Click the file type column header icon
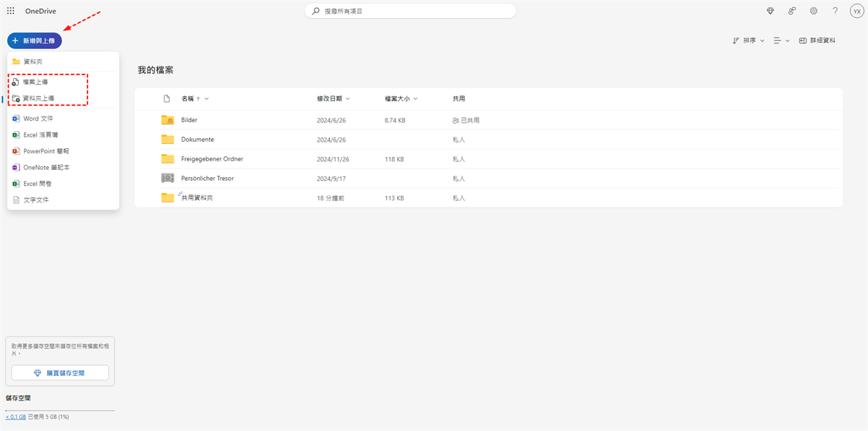Screen dimensions: 868x431 click(x=166, y=98)
